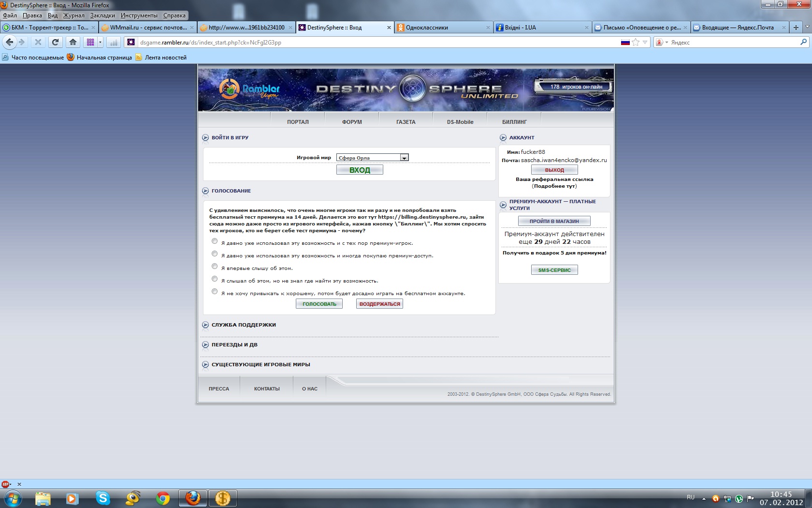
Task: Switch to Firefox in the taskbar
Action: pyautogui.click(x=193, y=498)
